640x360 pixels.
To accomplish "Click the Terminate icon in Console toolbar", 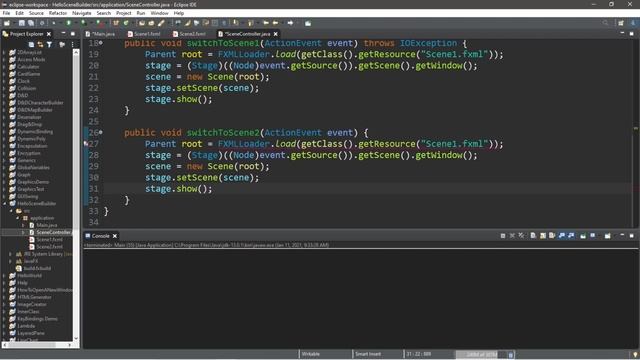I will [503, 236].
